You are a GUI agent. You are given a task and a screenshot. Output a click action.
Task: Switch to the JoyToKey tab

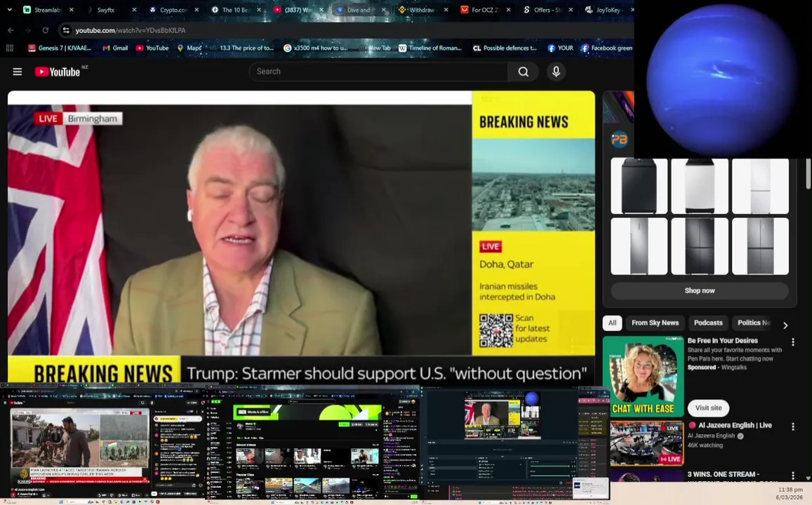coord(607,10)
